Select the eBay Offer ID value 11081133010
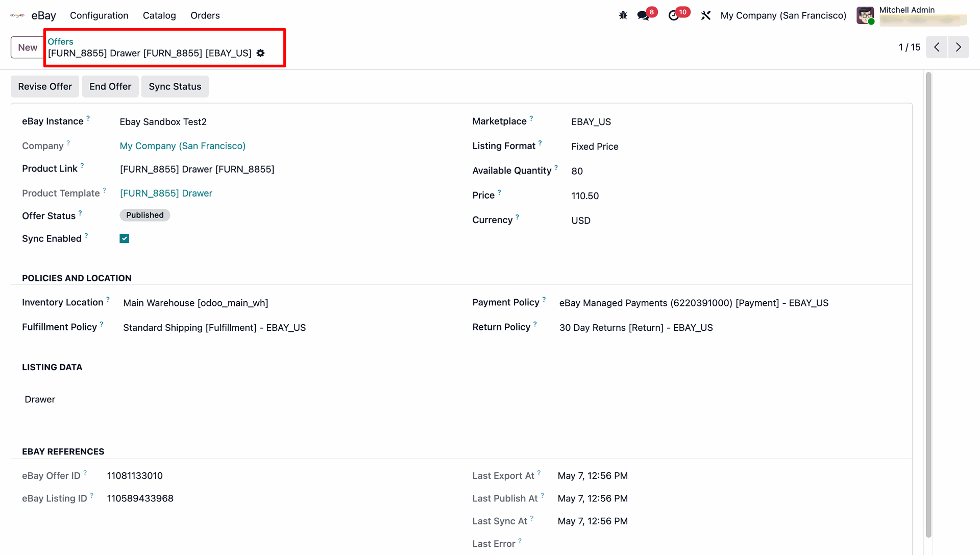The height and width of the screenshot is (555, 980). (135, 476)
